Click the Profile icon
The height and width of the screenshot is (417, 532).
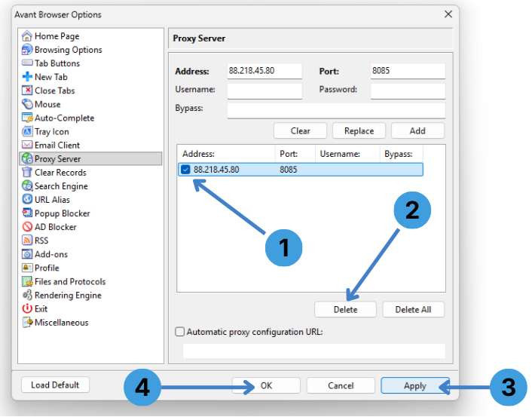[27, 268]
